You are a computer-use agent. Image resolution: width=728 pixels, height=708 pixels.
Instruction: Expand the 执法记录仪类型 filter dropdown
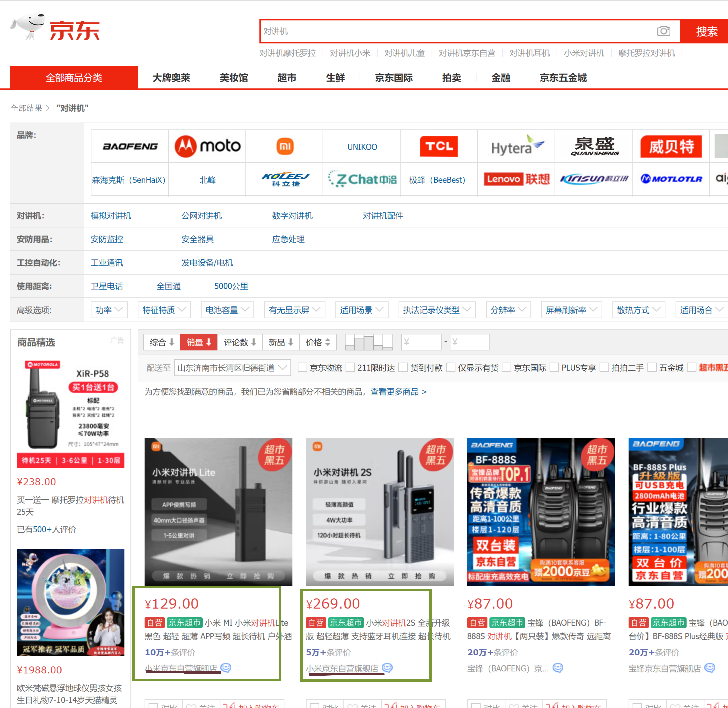click(x=437, y=310)
